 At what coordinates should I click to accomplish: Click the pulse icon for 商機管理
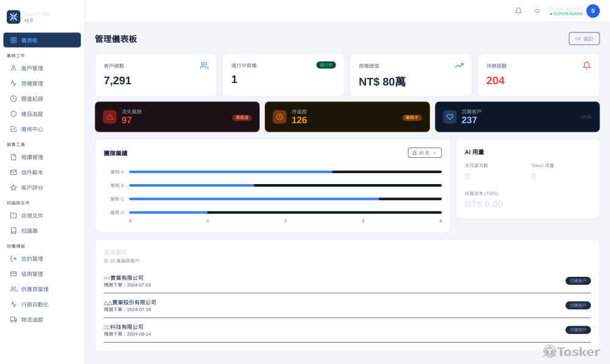tap(13, 83)
